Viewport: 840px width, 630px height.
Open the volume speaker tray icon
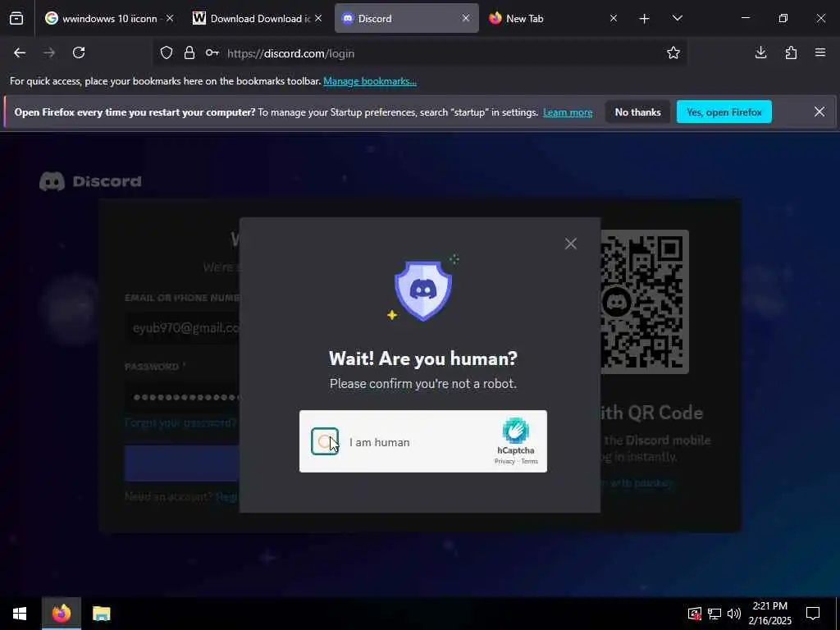734,614
